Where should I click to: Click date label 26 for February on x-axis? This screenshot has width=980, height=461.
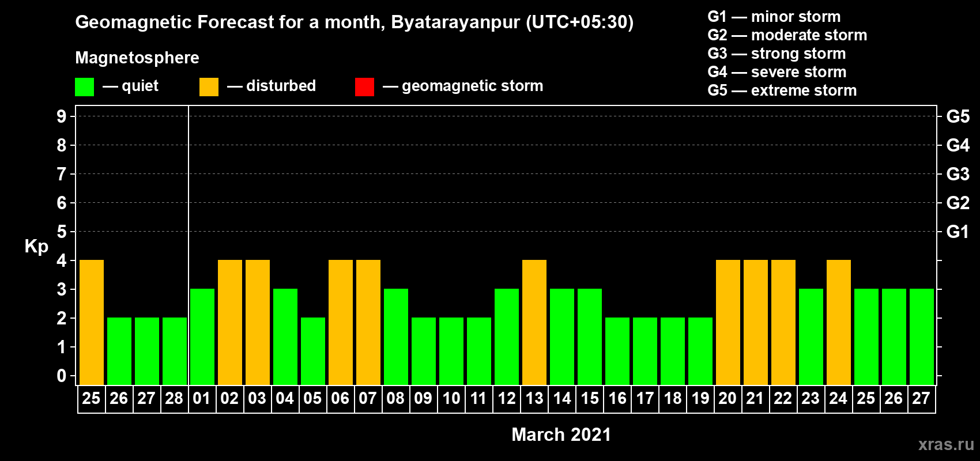(119, 399)
